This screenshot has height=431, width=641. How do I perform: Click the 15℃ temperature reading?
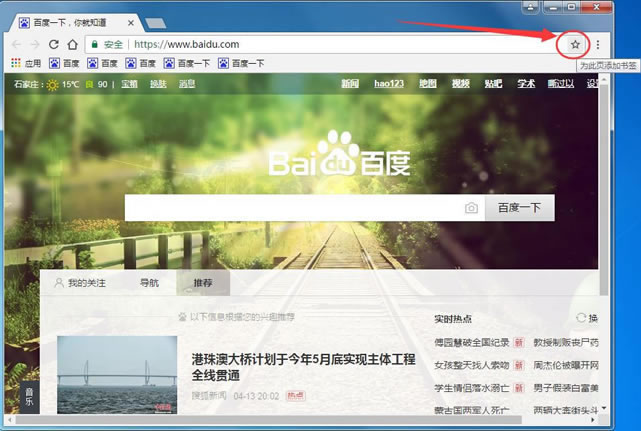tap(70, 84)
